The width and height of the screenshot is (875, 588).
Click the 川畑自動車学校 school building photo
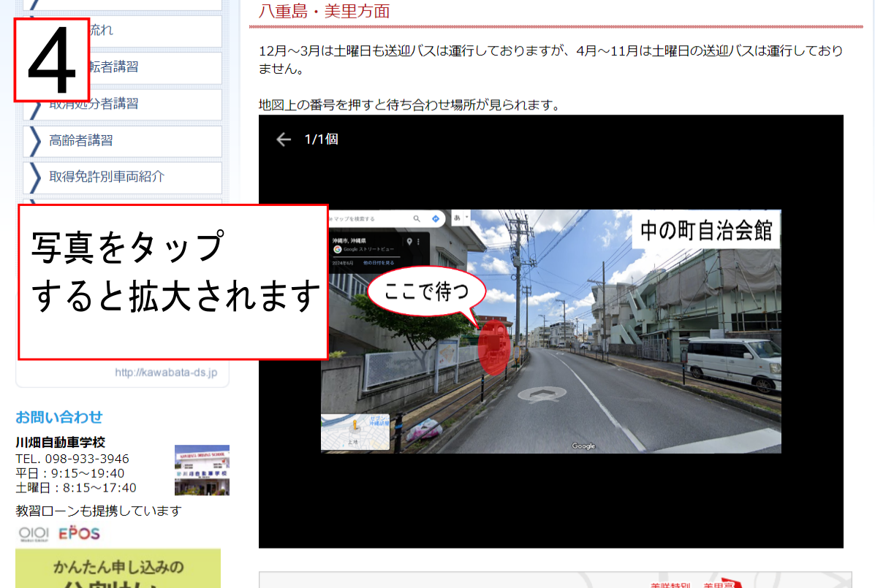[x=202, y=470]
